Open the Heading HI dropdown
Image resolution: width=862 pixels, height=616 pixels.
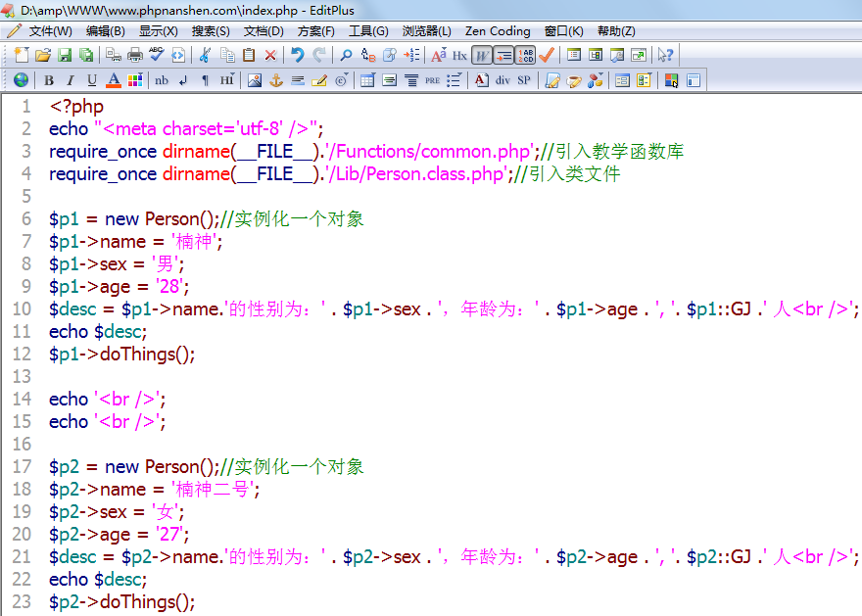[227, 80]
